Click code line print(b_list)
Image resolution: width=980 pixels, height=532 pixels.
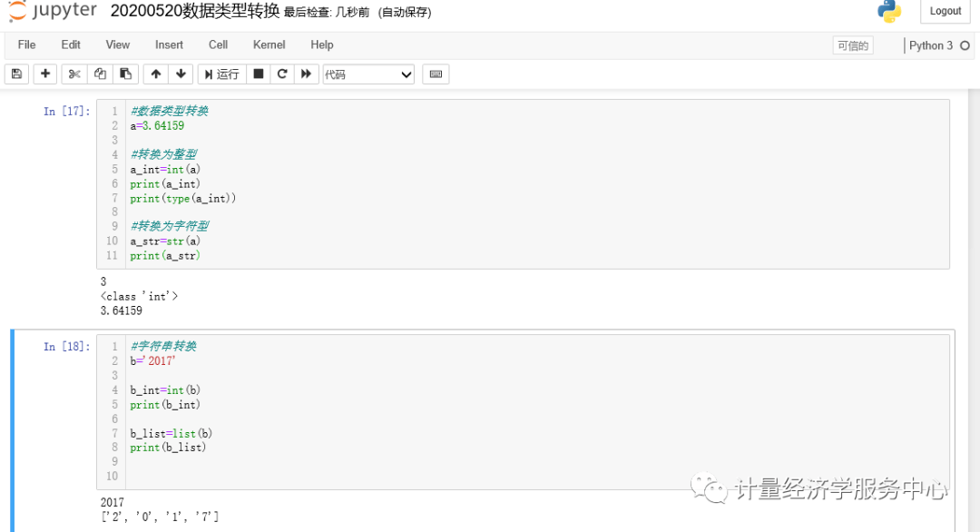[168, 448]
